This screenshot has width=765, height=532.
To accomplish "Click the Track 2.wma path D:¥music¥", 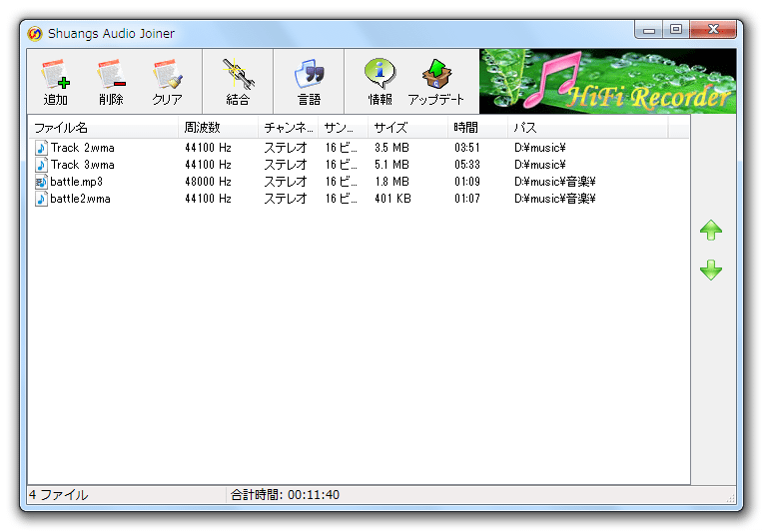I will click(539, 148).
